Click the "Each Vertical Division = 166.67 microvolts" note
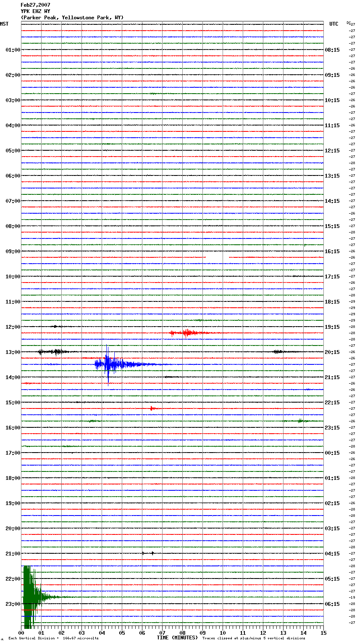Viewport: 357px width, 644px height. click(x=53, y=639)
